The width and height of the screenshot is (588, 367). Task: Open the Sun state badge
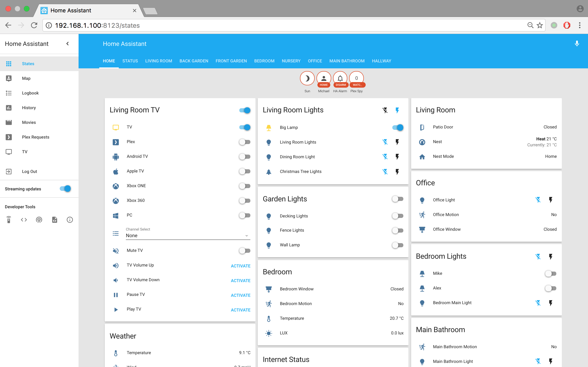(x=307, y=78)
